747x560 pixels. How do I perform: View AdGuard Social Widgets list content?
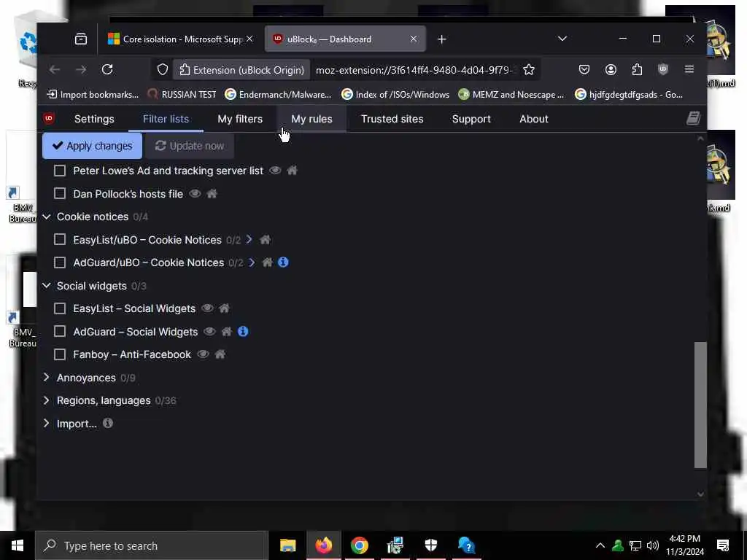[209, 332]
